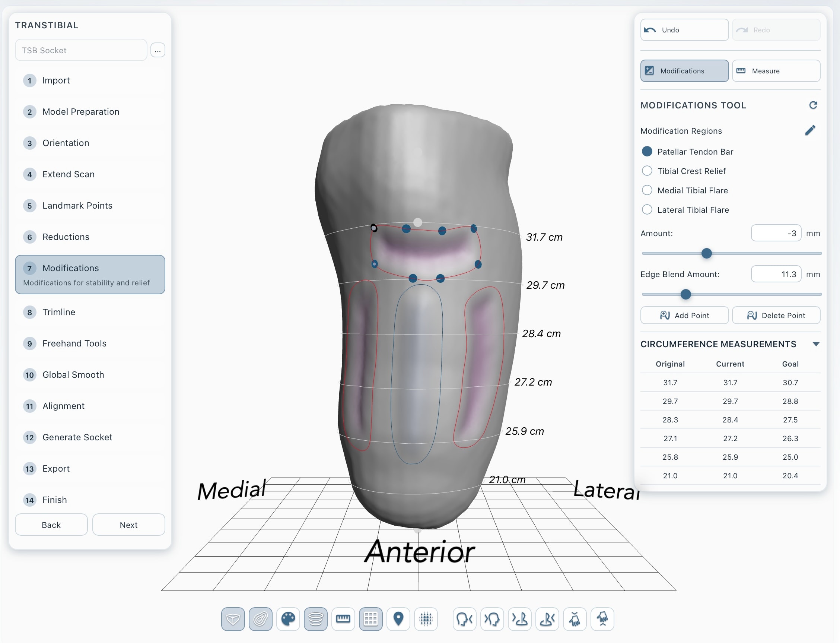840x643 pixels.
Task: Go to step 5 Landmark Points
Action: click(x=90, y=206)
